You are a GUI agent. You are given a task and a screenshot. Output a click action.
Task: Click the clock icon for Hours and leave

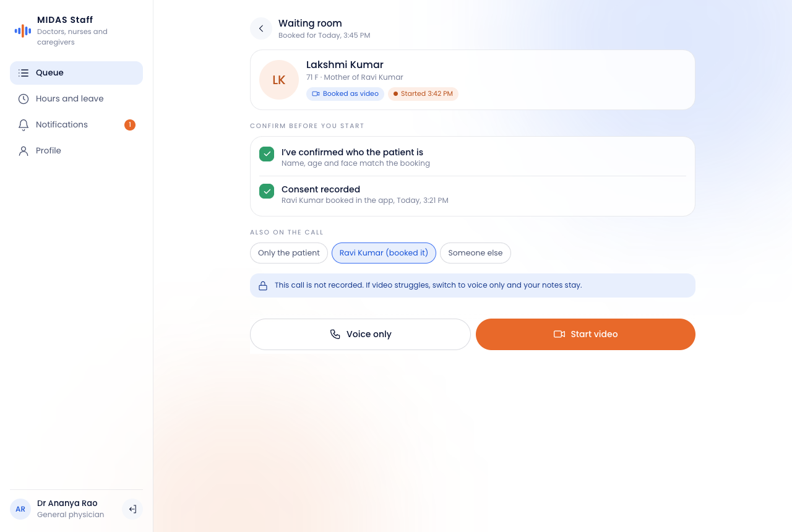(x=24, y=99)
